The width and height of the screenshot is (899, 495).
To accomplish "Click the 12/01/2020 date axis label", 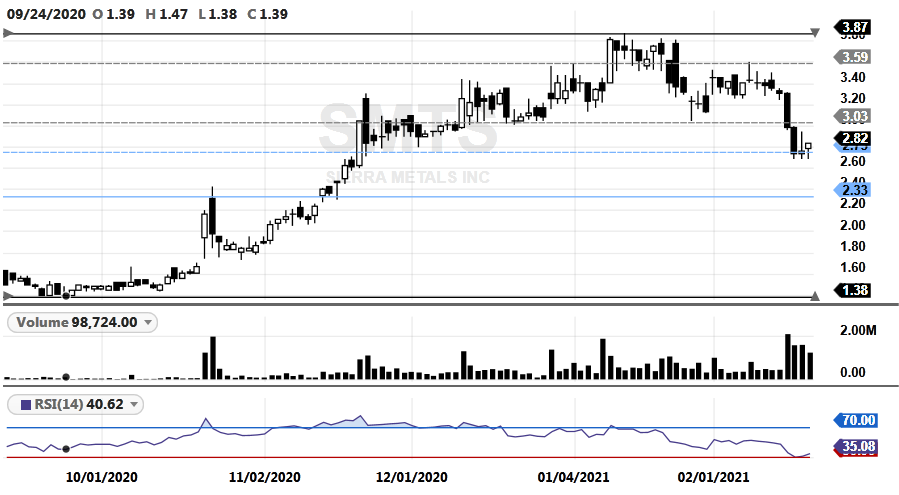I will pyautogui.click(x=412, y=477).
